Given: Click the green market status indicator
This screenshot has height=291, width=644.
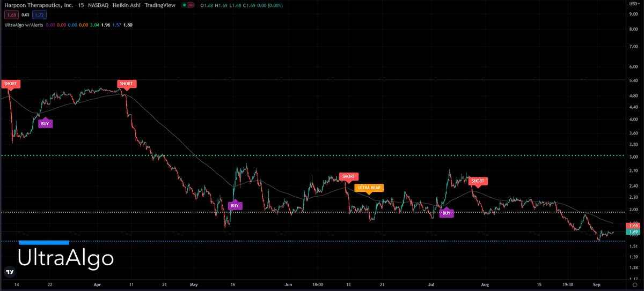Looking at the screenshot, I should [185, 5].
